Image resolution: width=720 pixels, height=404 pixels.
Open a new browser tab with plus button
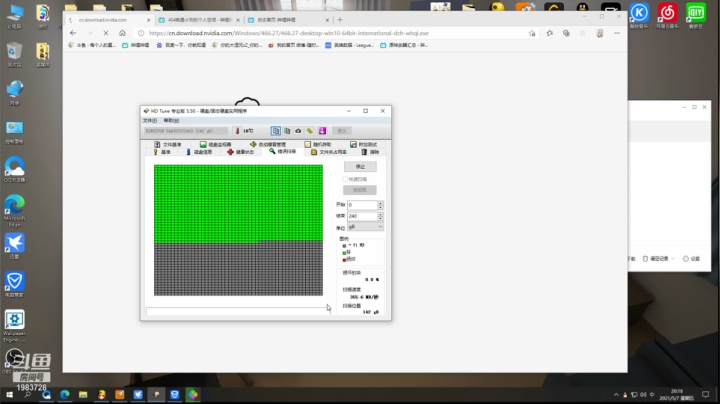[x=340, y=20]
